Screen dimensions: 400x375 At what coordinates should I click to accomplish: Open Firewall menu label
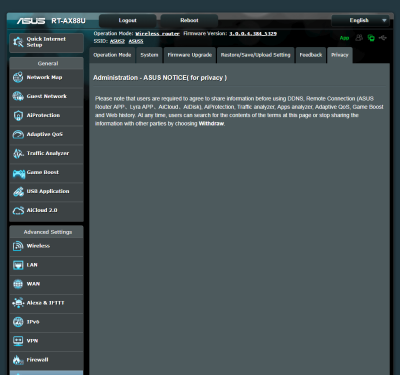click(x=37, y=360)
